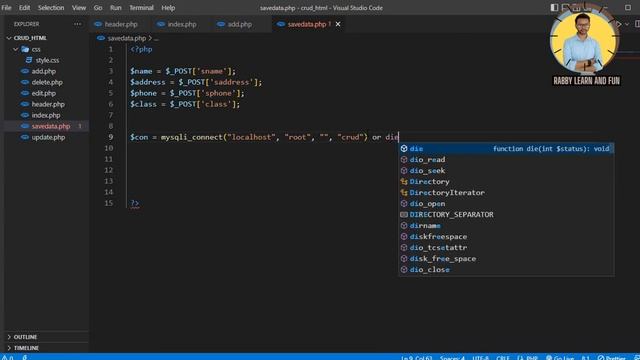Image resolution: width=640 pixels, height=360 pixels.
Task: Accept the highlighted die suggestion
Action: point(506,149)
